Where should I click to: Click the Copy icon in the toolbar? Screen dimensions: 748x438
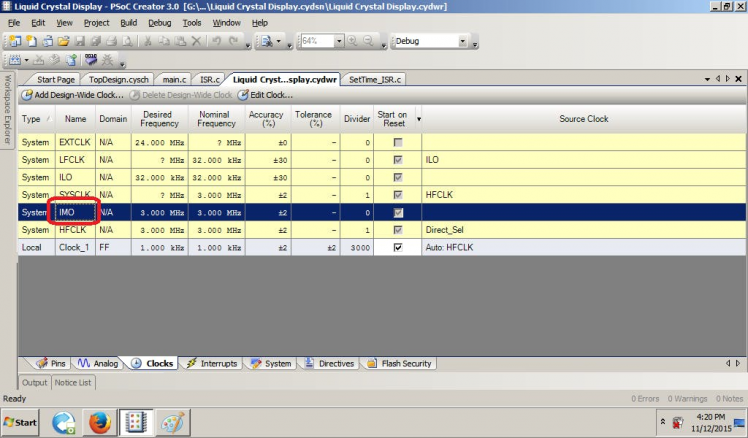coord(164,41)
